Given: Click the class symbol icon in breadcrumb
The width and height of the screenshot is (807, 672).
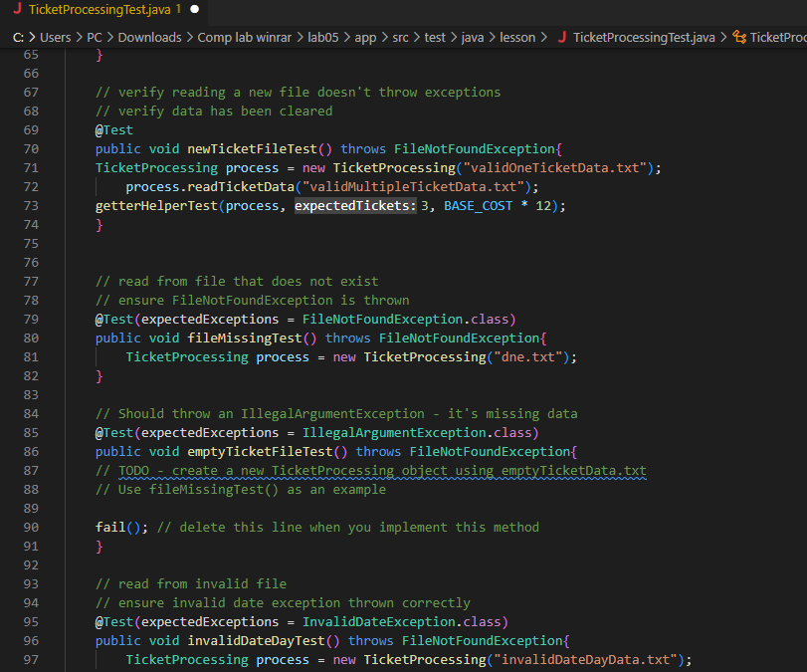Looking at the screenshot, I should (x=739, y=37).
